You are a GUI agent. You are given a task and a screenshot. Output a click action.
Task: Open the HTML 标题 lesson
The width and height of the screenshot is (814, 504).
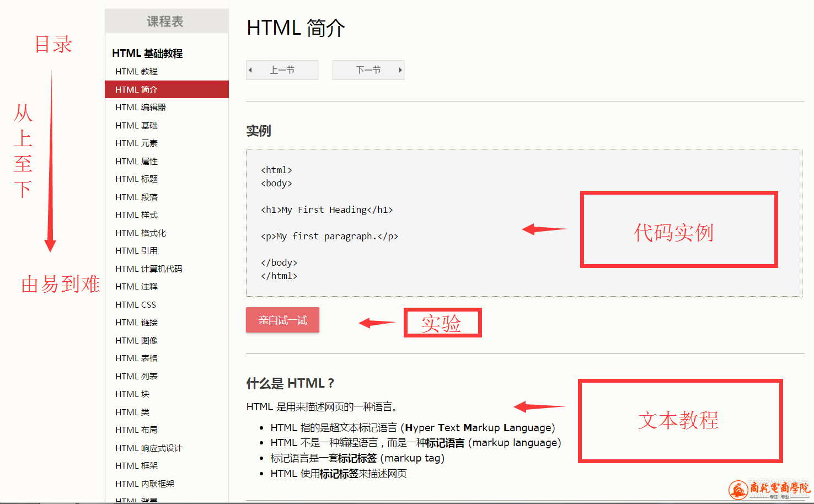click(136, 179)
